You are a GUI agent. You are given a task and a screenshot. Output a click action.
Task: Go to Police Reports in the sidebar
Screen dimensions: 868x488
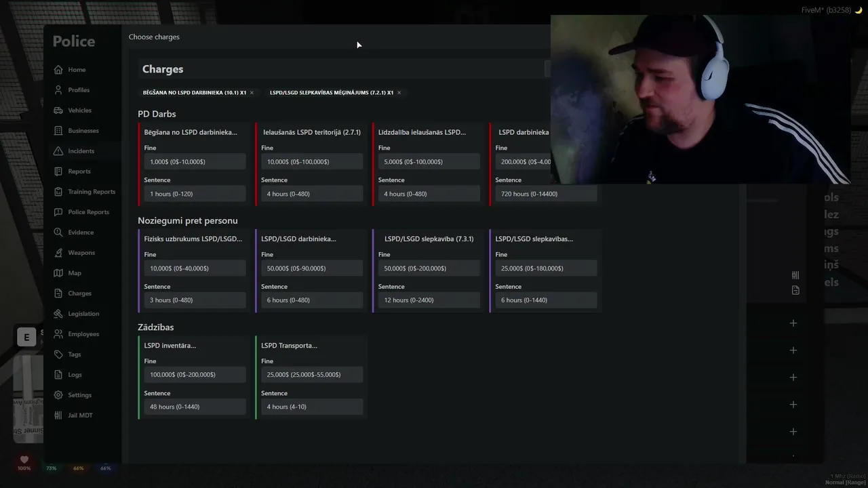coord(88,212)
